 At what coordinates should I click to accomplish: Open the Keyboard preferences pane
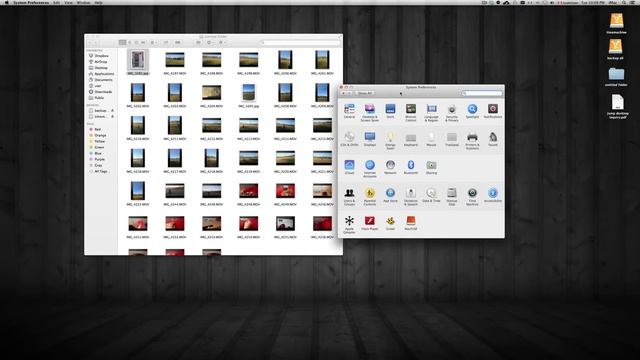(x=411, y=139)
